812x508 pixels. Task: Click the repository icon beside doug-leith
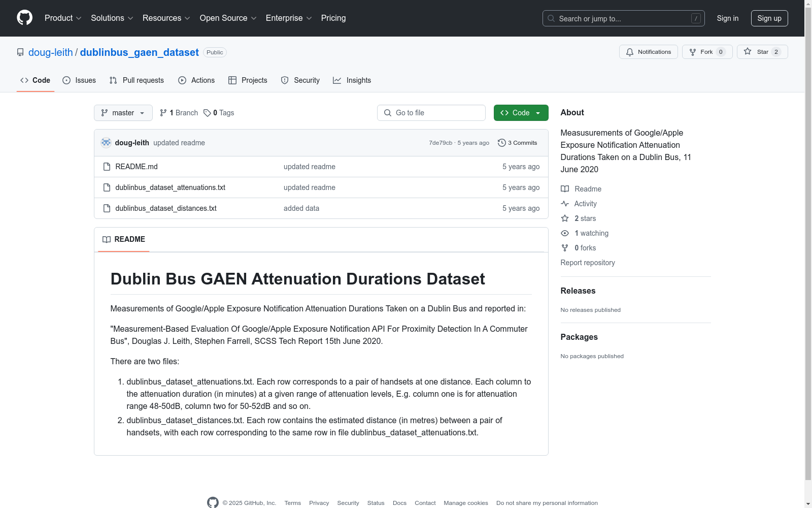pos(20,52)
